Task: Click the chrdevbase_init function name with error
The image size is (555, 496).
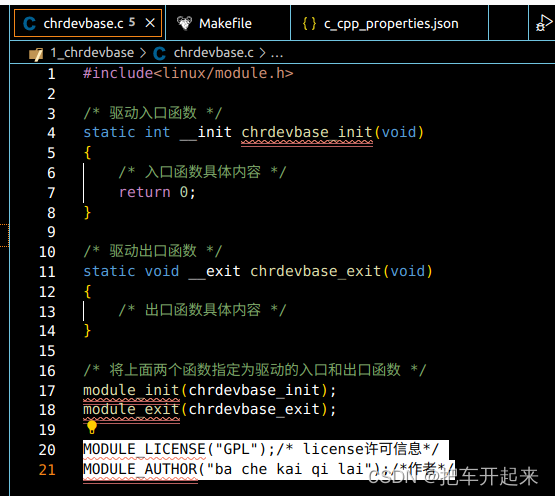Action: click(x=307, y=132)
